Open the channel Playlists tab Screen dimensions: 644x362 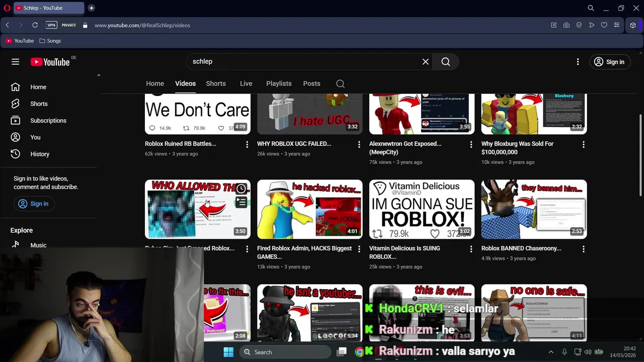point(279,83)
